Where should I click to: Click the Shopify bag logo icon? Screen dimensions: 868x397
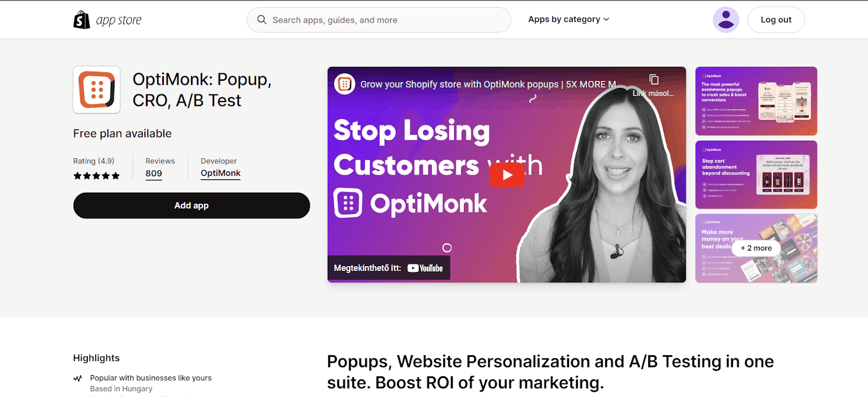pos(81,20)
